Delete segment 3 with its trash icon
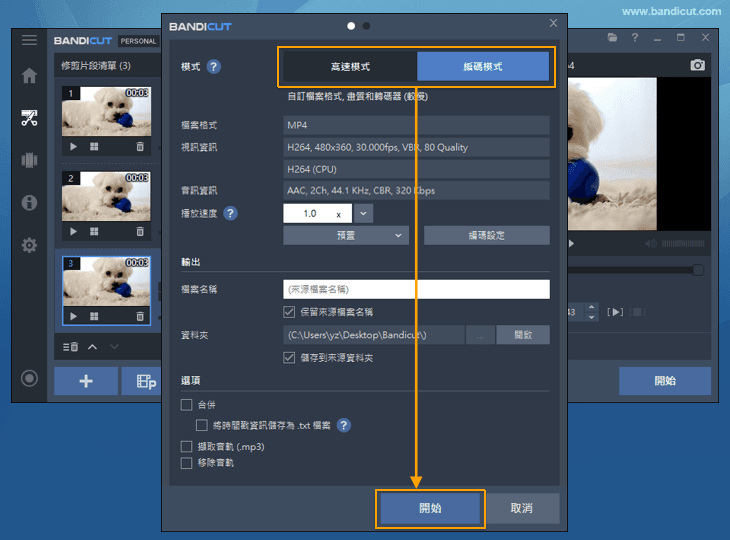 pyautogui.click(x=140, y=316)
